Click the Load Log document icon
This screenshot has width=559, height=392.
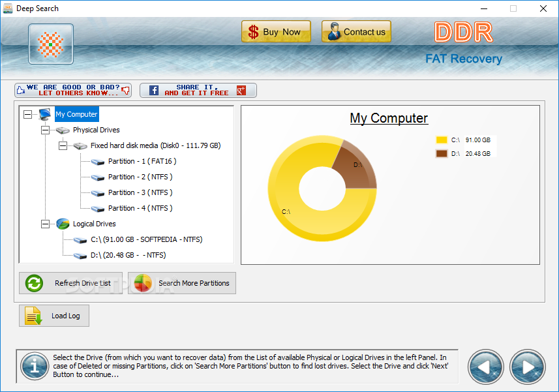click(x=33, y=316)
